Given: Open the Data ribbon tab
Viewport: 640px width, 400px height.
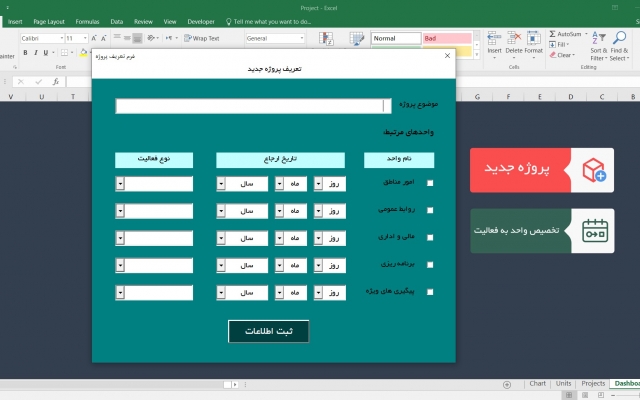Looking at the screenshot, I should click(116, 22).
